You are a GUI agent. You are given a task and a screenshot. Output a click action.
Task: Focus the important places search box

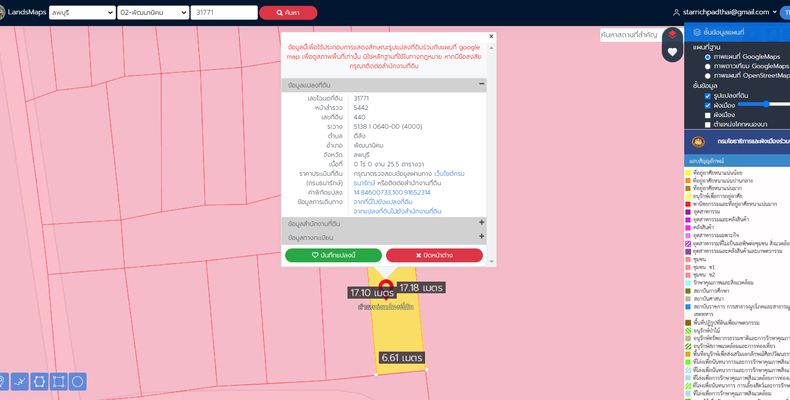pyautogui.click(x=630, y=35)
